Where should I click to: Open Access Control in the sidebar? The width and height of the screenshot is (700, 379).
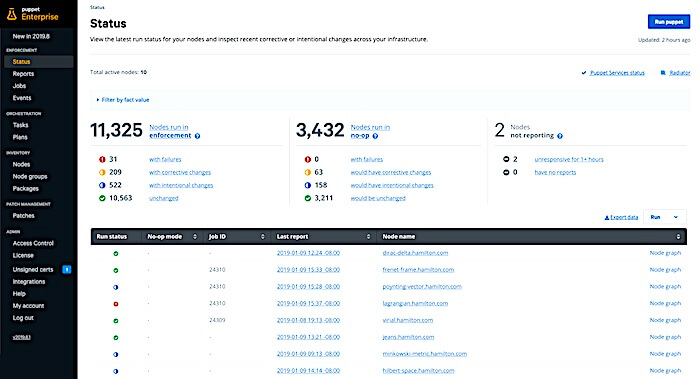(33, 243)
